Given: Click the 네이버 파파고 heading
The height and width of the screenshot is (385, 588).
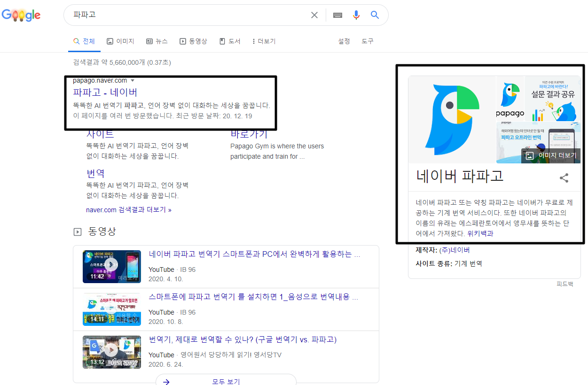Looking at the screenshot, I should [x=460, y=176].
